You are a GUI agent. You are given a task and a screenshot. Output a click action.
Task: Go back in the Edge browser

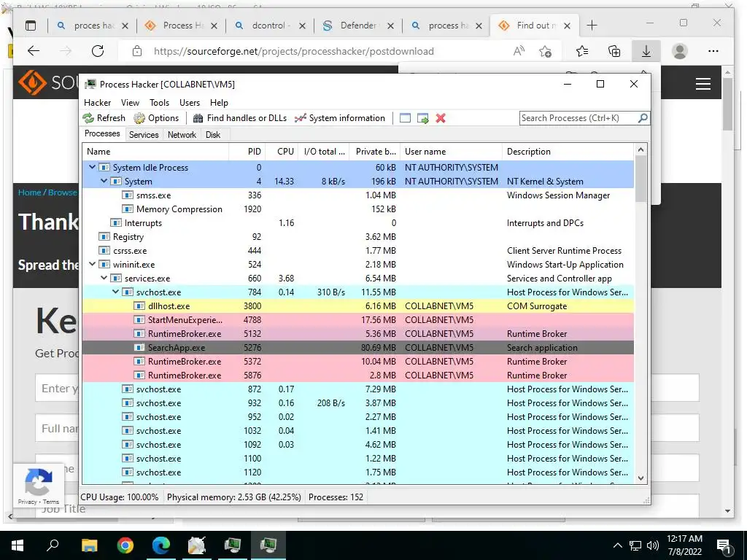coord(34,51)
